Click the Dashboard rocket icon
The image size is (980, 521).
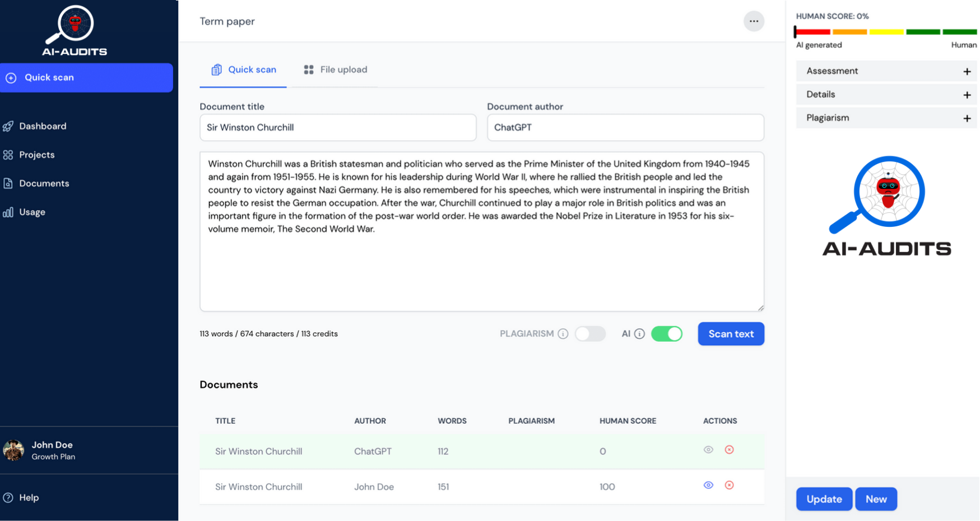click(x=8, y=127)
